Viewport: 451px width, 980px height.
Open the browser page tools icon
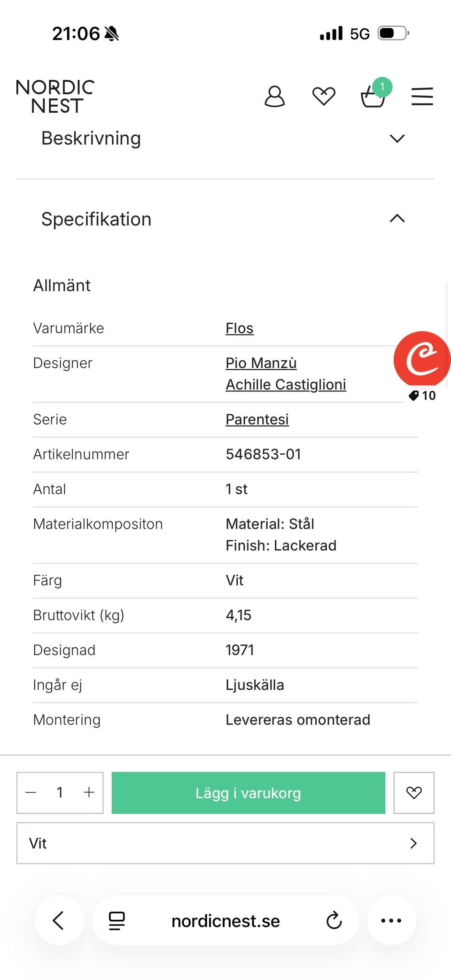click(x=117, y=920)
